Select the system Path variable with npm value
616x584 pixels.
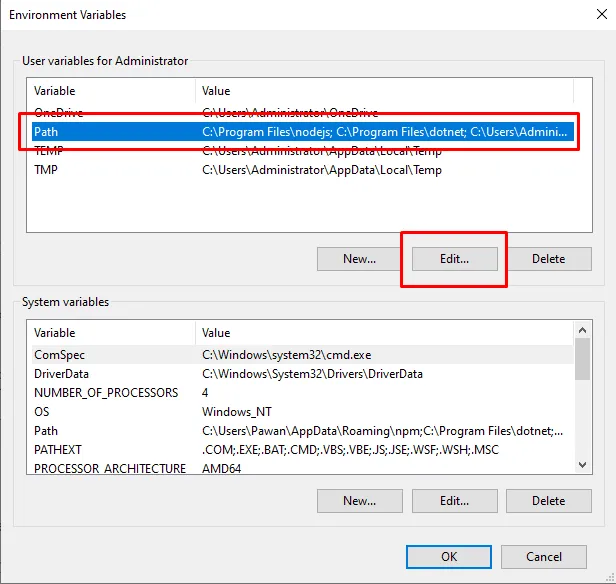click(302, 430)
